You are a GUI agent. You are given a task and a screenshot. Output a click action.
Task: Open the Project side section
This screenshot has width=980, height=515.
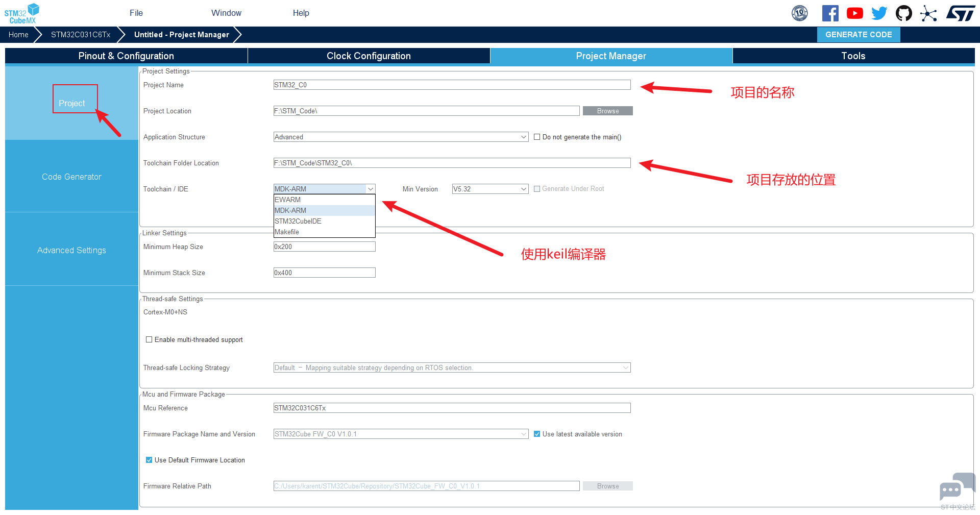coord(71,103)
